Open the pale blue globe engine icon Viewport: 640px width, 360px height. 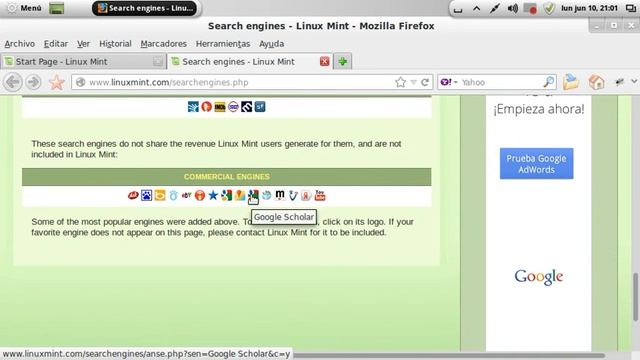click(x=267, y=196)
